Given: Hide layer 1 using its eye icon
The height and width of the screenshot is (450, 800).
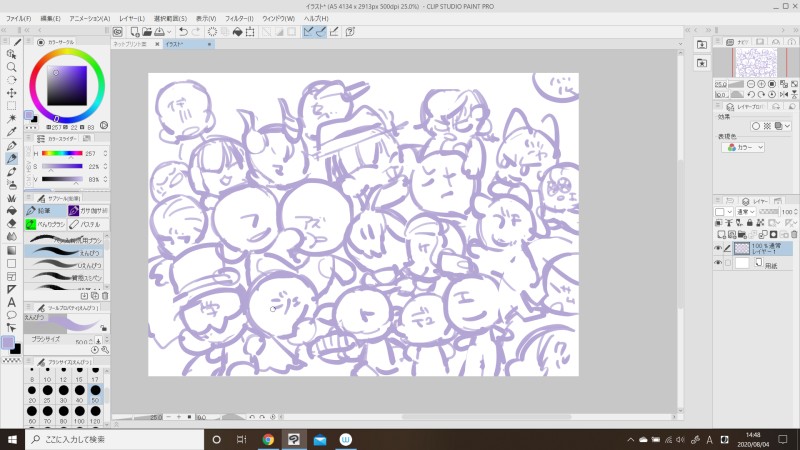Looking at the screenshot, I should pyautogui.click(x=718, y=248).
